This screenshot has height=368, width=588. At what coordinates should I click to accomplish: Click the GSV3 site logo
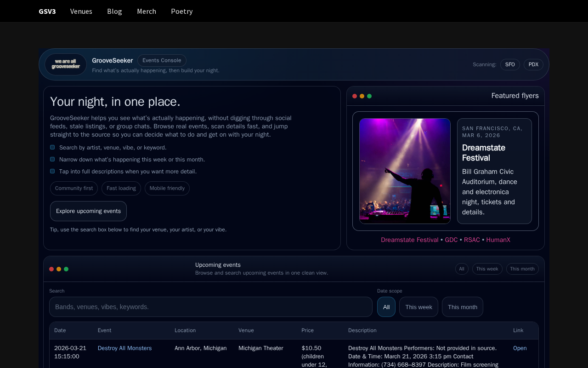click(47, 11)
